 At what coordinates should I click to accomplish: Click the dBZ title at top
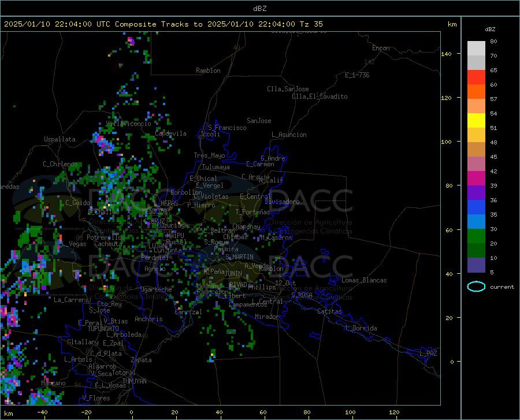pyautogui.click(x=259, y=9)
